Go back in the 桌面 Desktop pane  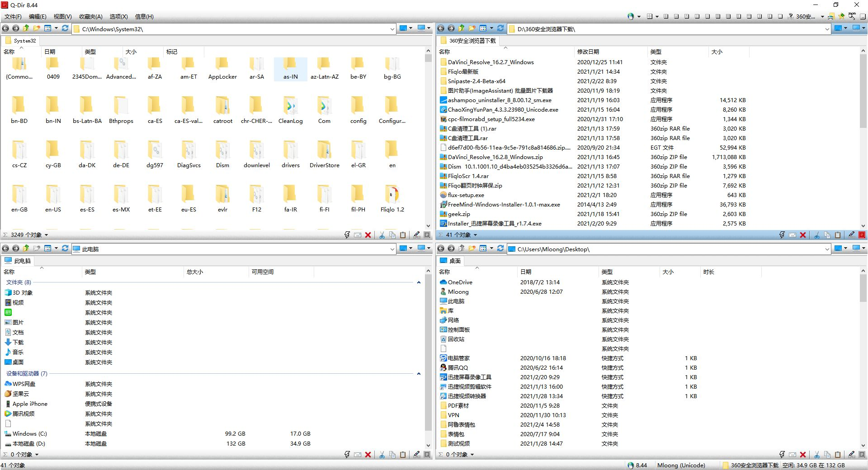click(x=441, y=249)
